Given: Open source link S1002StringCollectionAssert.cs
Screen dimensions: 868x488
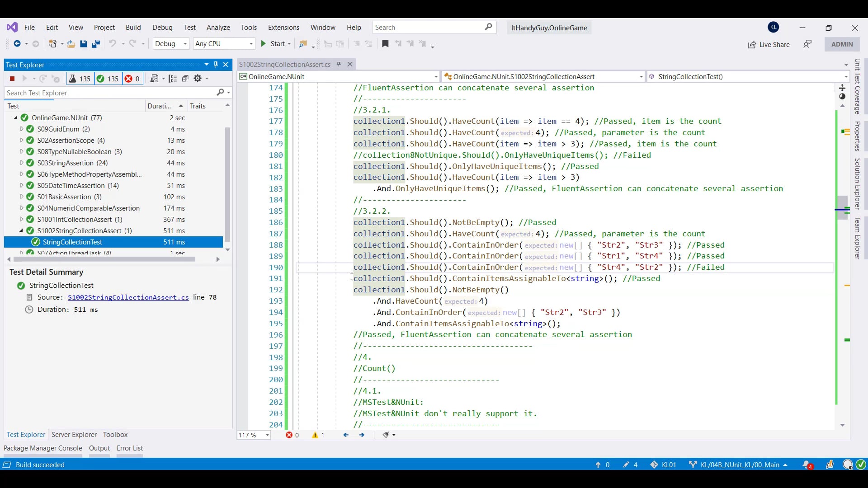Looking at the screenshot, I should (x=128, y=297).
